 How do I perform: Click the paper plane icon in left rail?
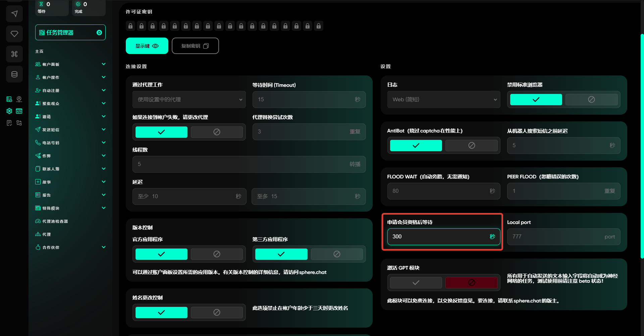pos(14,14)
